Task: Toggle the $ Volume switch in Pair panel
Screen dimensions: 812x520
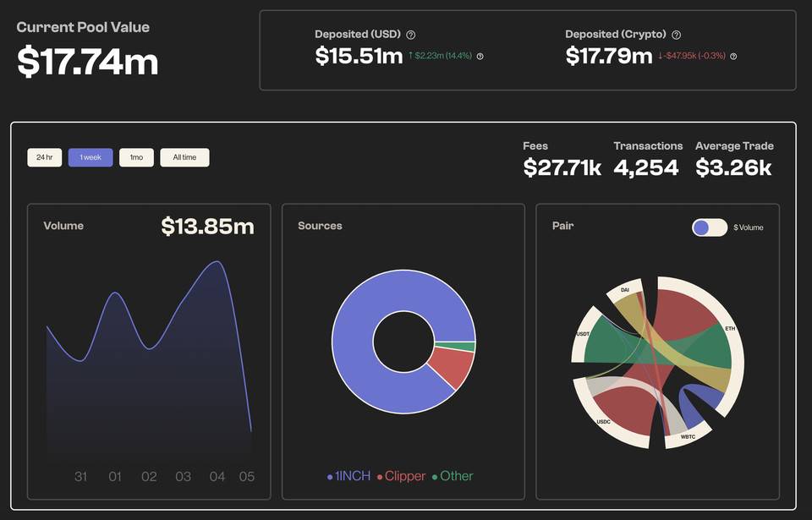Action: pyautogui.click(x=709, y=227)
